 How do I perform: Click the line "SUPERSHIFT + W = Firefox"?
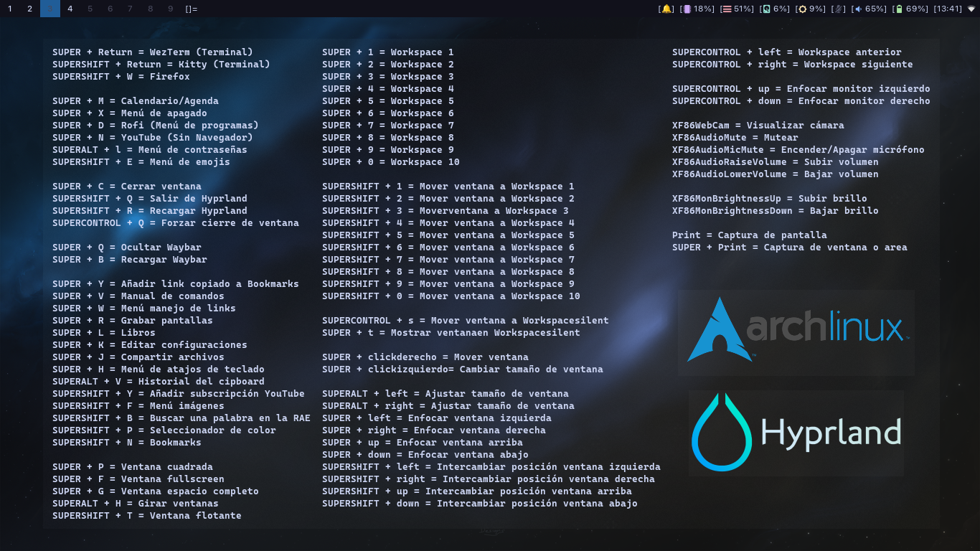point(121,77)
